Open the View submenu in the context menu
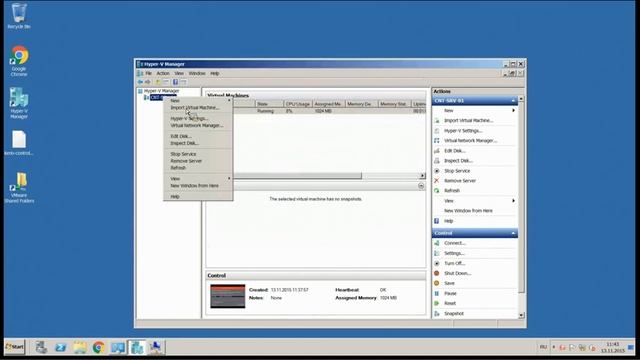 [198, 179]
